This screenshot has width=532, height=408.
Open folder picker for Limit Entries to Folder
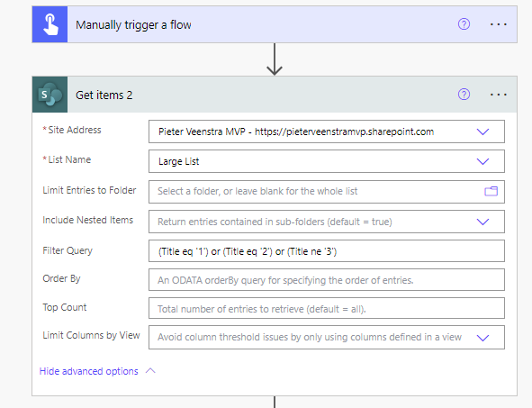[491, 192]
